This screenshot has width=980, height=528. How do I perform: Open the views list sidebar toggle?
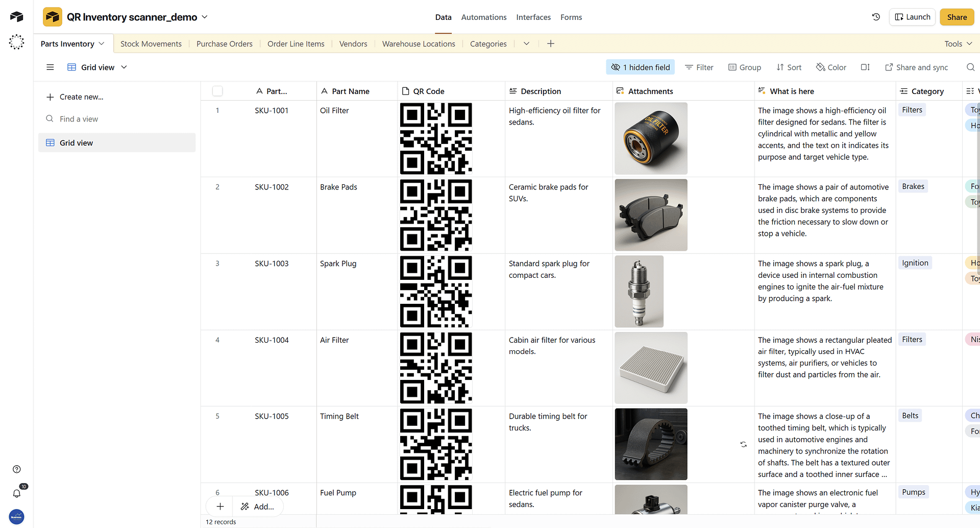(x=50, y=67)
